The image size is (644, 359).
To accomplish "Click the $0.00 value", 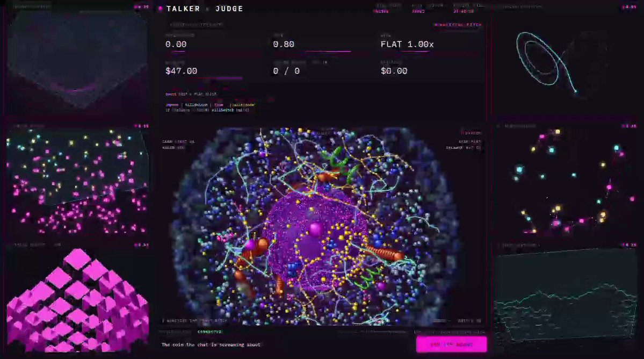I will pos(394,71).
